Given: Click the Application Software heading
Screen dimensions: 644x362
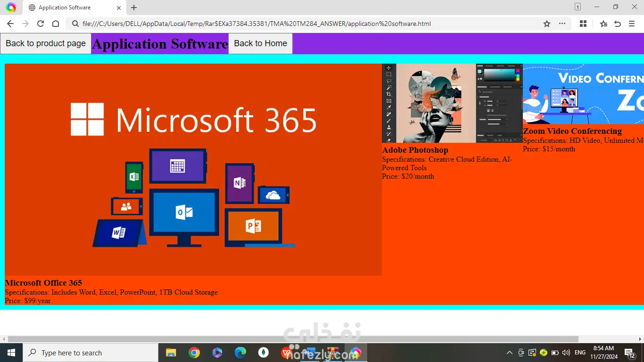Looking at the screenshot, I should tap(160, 44).
